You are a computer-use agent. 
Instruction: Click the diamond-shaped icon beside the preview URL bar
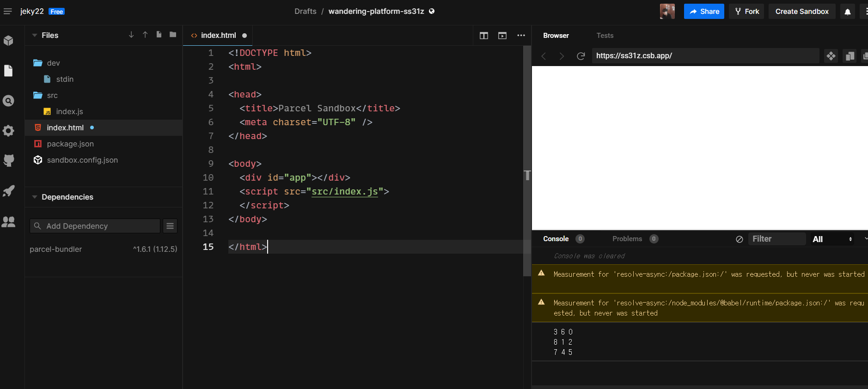point(831,56)
